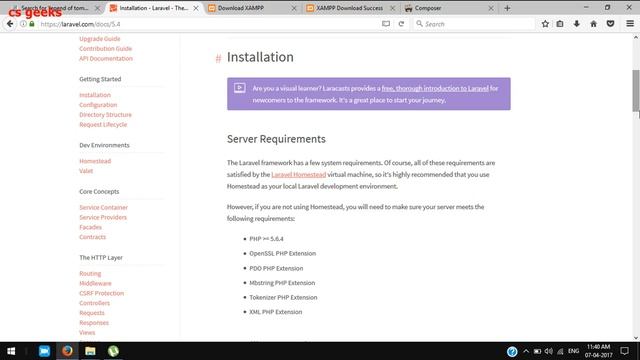Viewport: 640px width, 360px height.
Task: Click the ENG language indicator
Action: coord(573,351)
